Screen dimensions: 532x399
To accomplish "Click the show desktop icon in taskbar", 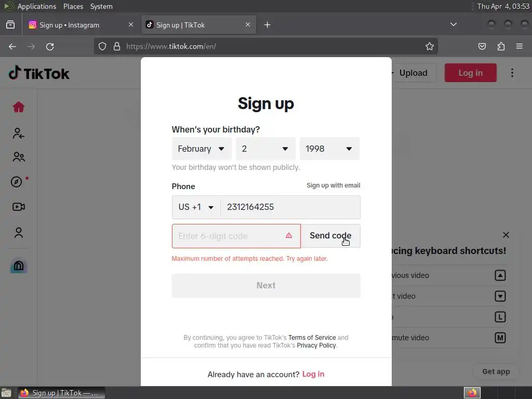I will 6,393.
